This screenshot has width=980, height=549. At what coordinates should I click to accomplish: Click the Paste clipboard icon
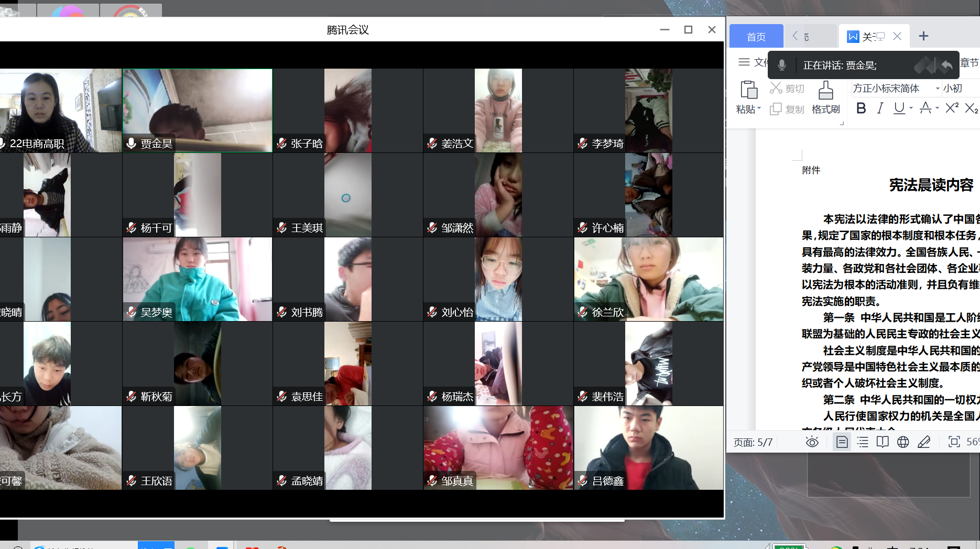(748, 90)
